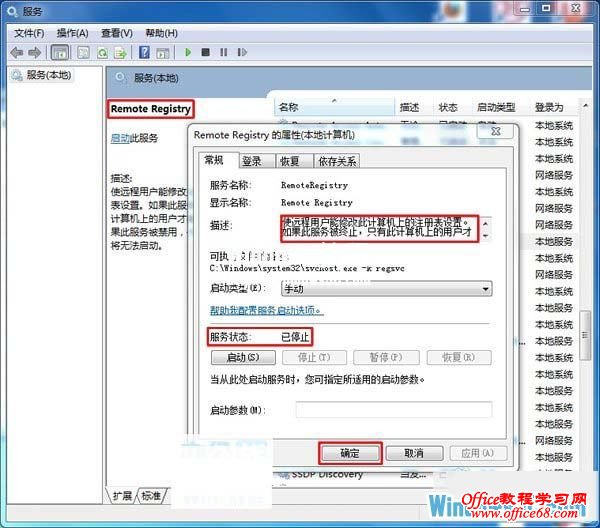Export list toolbar icon
600x528 pixels.
[121, 52]
